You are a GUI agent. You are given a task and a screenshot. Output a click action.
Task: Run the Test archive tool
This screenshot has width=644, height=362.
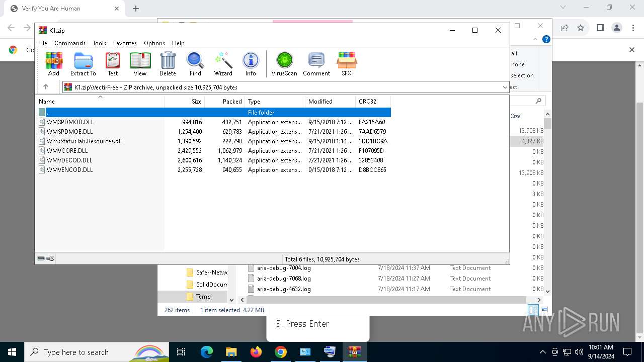[113, 64]
